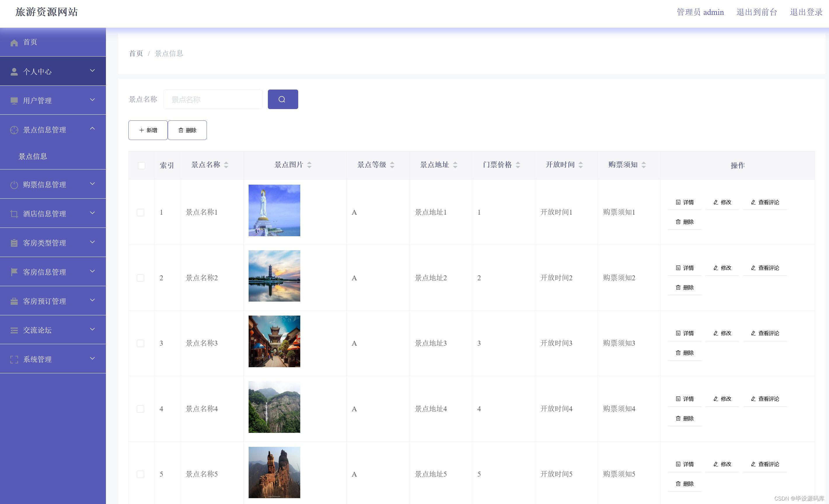Select the flag icon next to 客房信息管理

coord(14,272)
